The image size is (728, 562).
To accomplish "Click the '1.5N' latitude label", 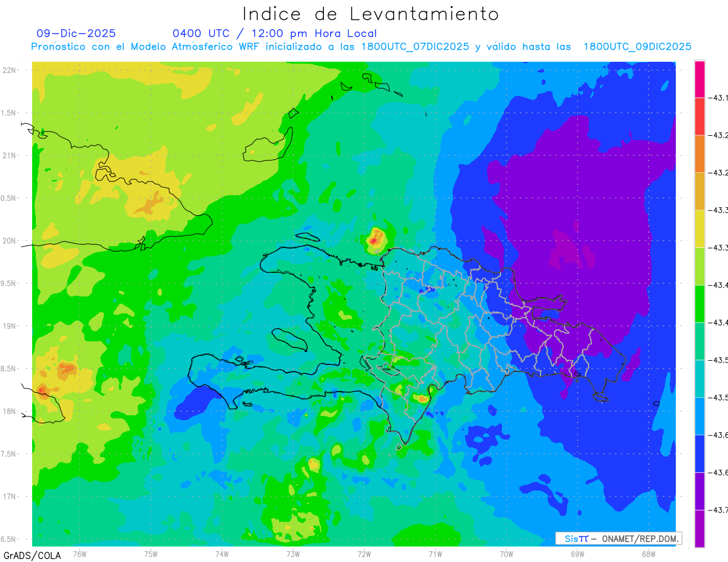I will [9, 113].
